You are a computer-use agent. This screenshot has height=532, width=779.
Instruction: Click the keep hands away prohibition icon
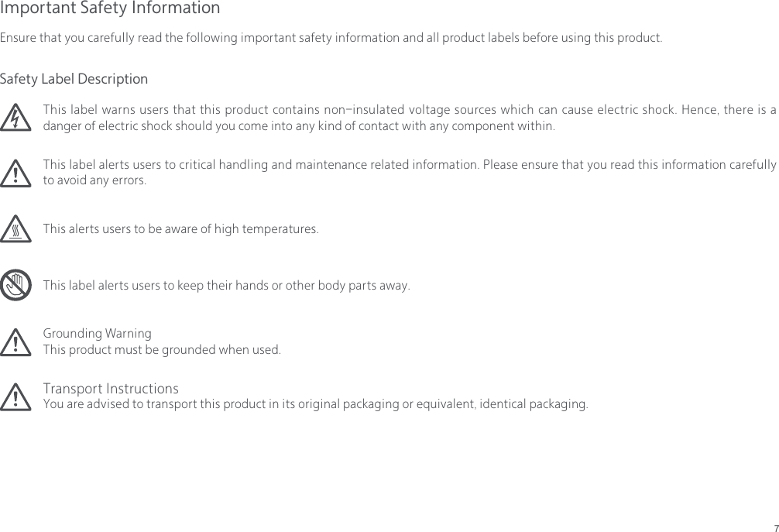coord(15,285)
